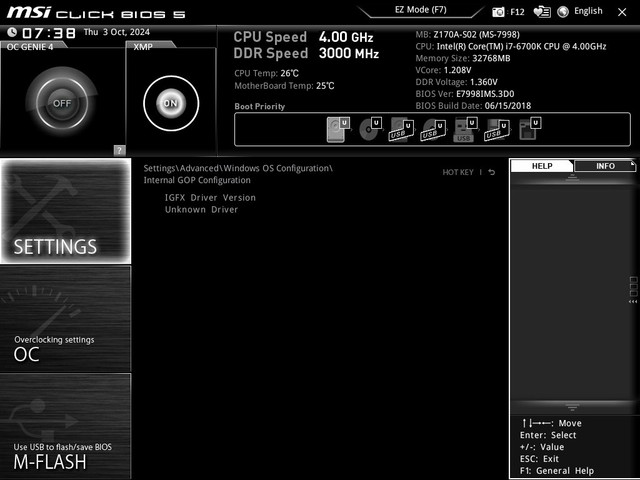Switch to EZ Mode (F7)
The height and width of the screenshot is (480, 640).
(x=420, y=10)
